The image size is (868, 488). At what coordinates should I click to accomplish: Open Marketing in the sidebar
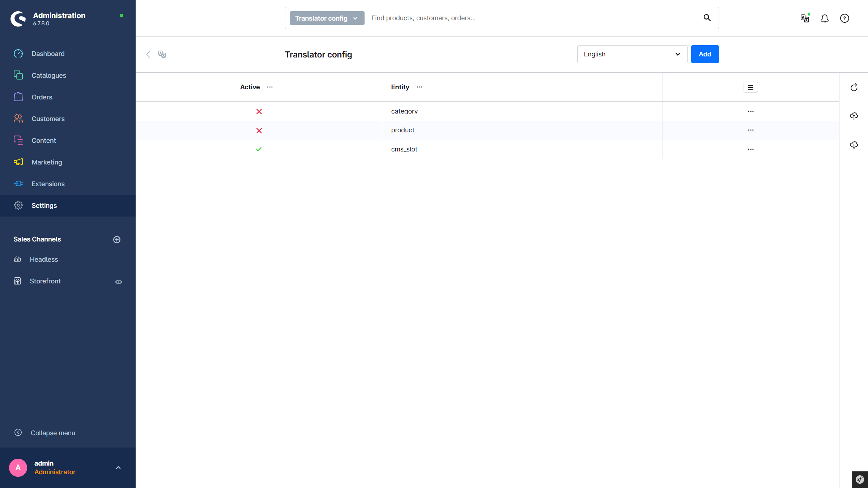(x=47, y=162)
